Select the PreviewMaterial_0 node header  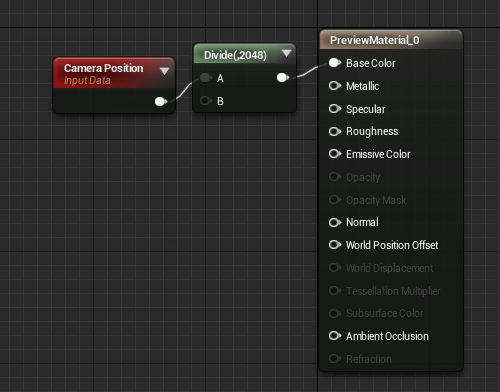point(391,40)
